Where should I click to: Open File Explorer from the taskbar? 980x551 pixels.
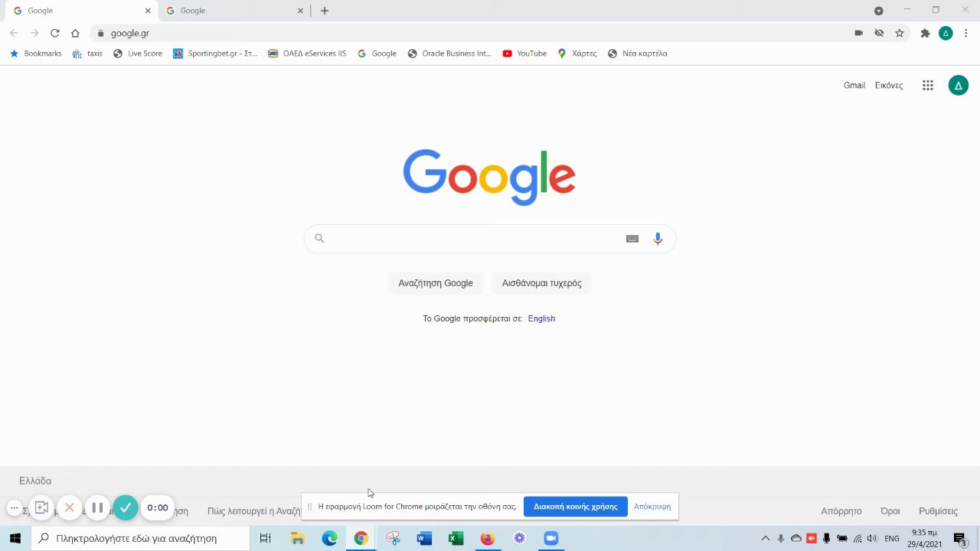(298, 539)
